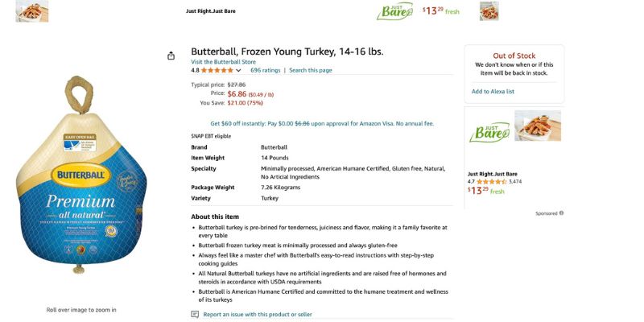Click the share icon beside the product title

point(171,56)
